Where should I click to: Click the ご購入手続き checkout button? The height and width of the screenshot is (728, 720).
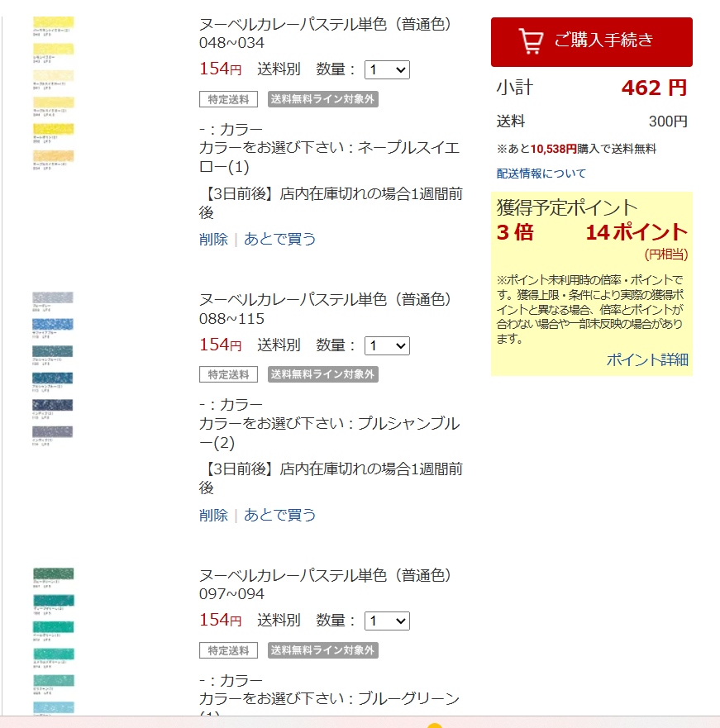tap(591, 42)
